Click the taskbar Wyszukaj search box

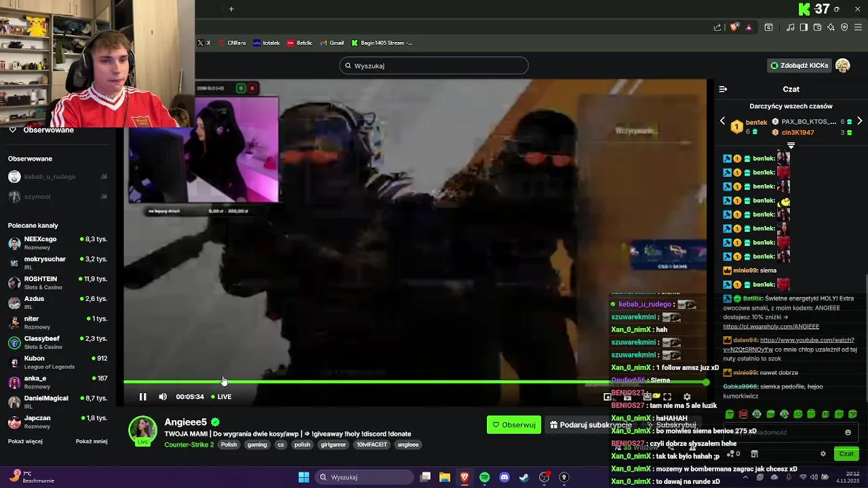[x=364, y=477]
